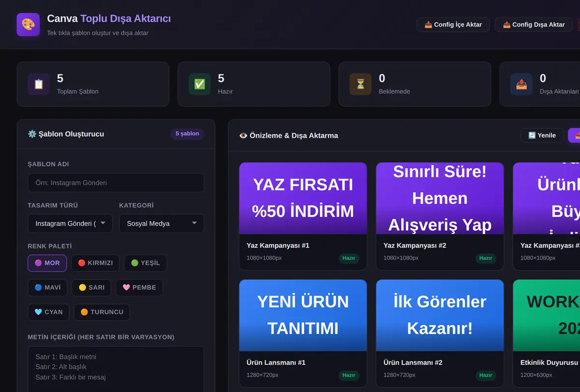Click the Etkinlik Duyurusu card title
Image resolution: width=580 pixels, height=392 pixels.
pyautogui.click(x=550, y=363)
